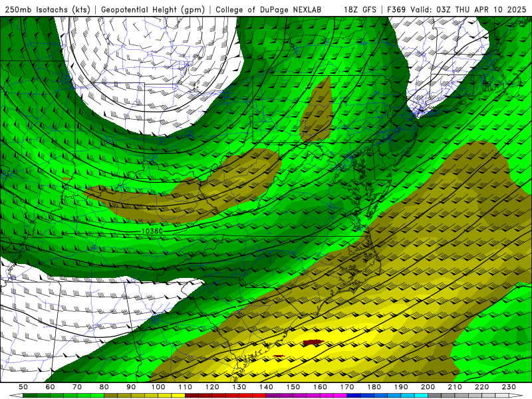Pick the dark blue swatch right of 170
Image resolution: width=532 pixels, height=399 pixels.
(354, 396)
